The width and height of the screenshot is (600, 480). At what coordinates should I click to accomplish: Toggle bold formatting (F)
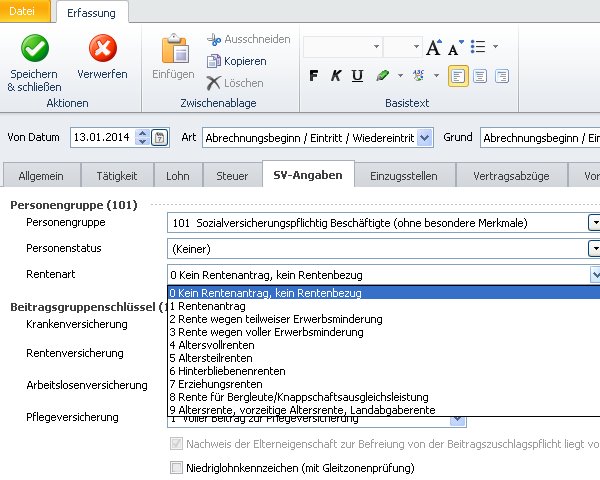click(313, 76)
